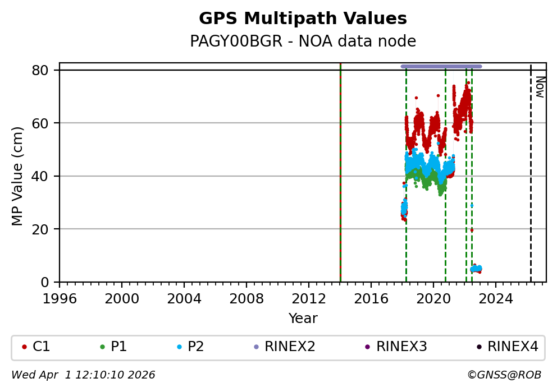Click the RINEX3 legend marker dot

tap(368, 347)
